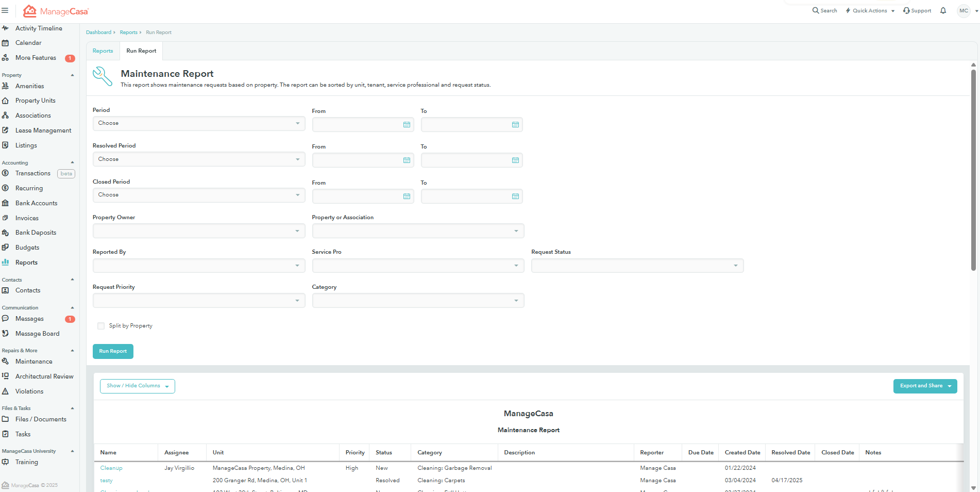Click the Run Report button
This screenshot has width=980, height=492.
click(113, 352)
